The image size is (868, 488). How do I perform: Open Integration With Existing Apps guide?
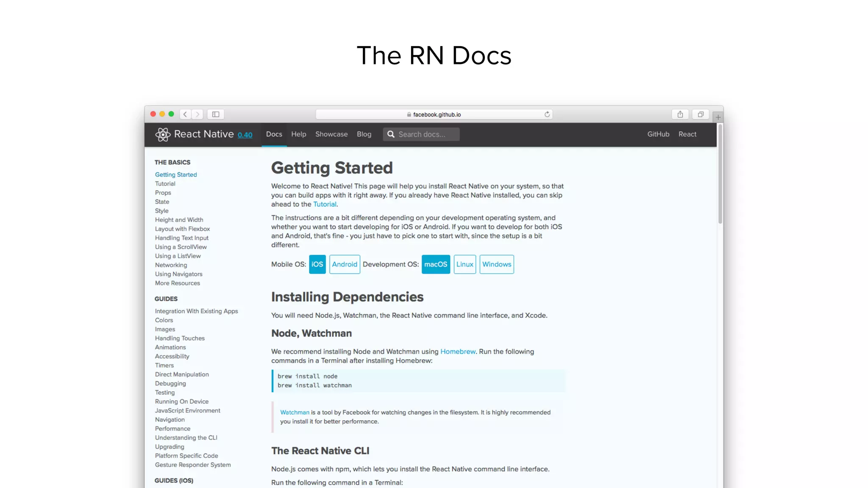pyautogui.click(x=196, y=311)
